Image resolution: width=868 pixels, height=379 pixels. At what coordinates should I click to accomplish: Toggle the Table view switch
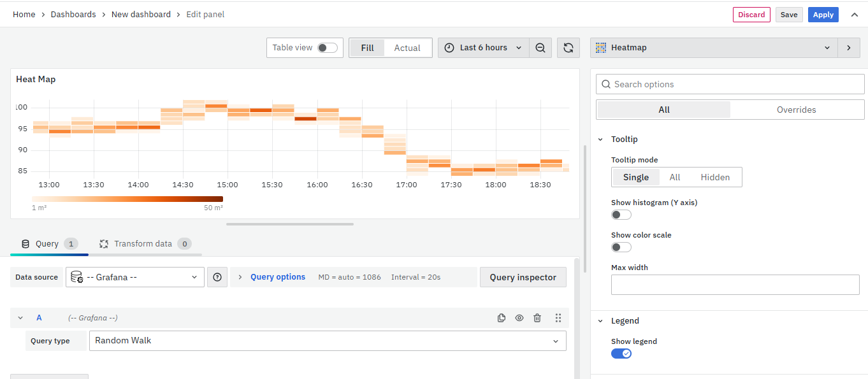[x=327, y=48]
